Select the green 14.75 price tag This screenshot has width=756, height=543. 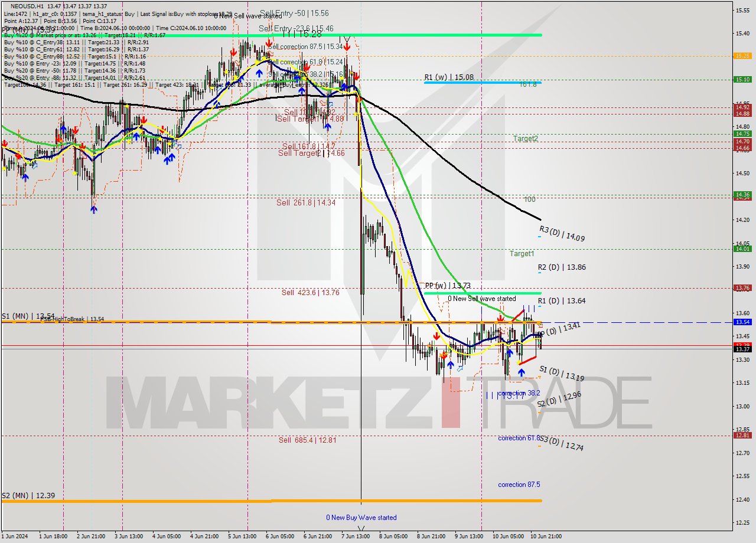point(742,134)
